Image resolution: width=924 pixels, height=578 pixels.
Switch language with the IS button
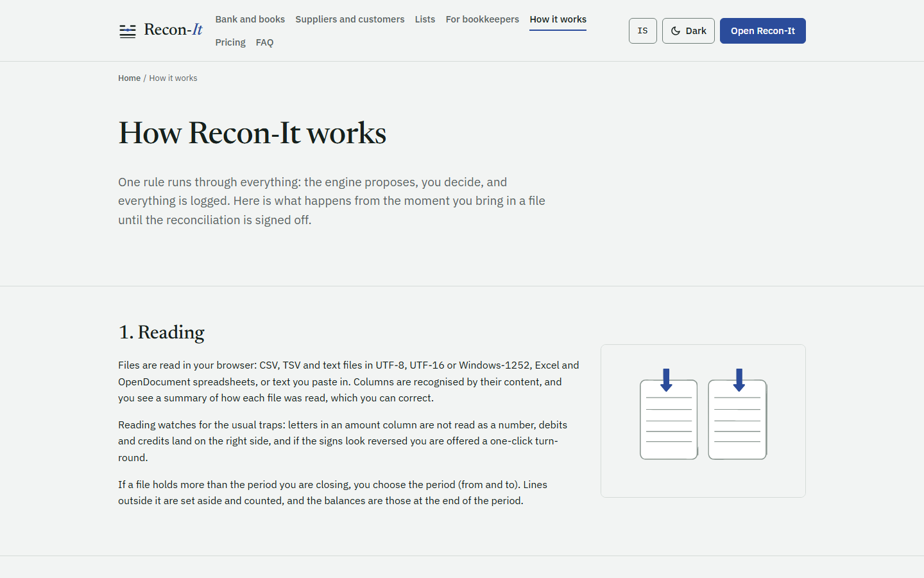pyautogui.click(x=643, y=31)
